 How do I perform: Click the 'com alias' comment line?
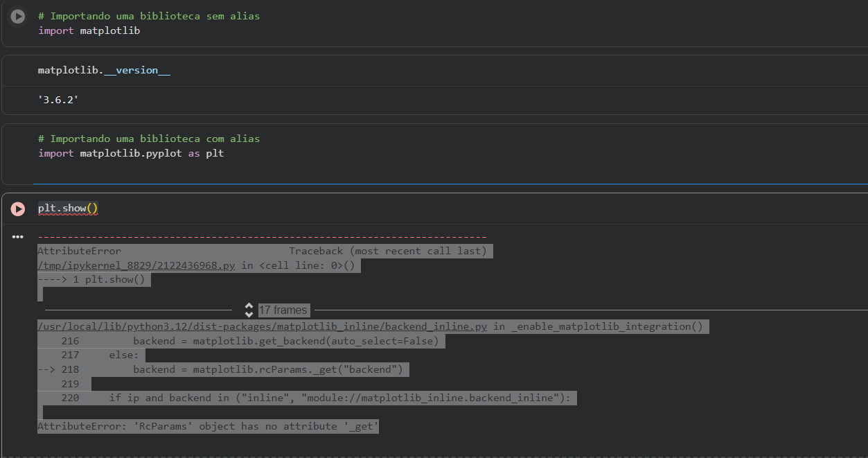(149, 139)
